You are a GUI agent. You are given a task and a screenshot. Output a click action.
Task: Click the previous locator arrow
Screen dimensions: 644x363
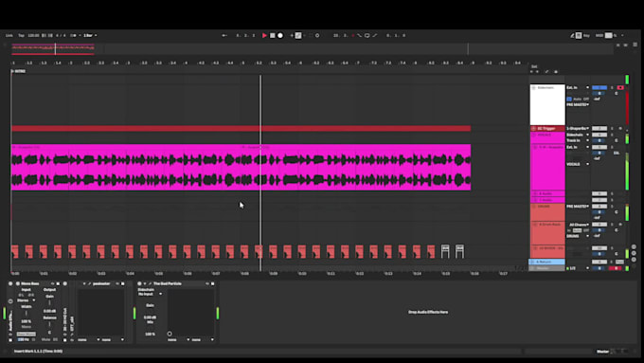(532, 71)
